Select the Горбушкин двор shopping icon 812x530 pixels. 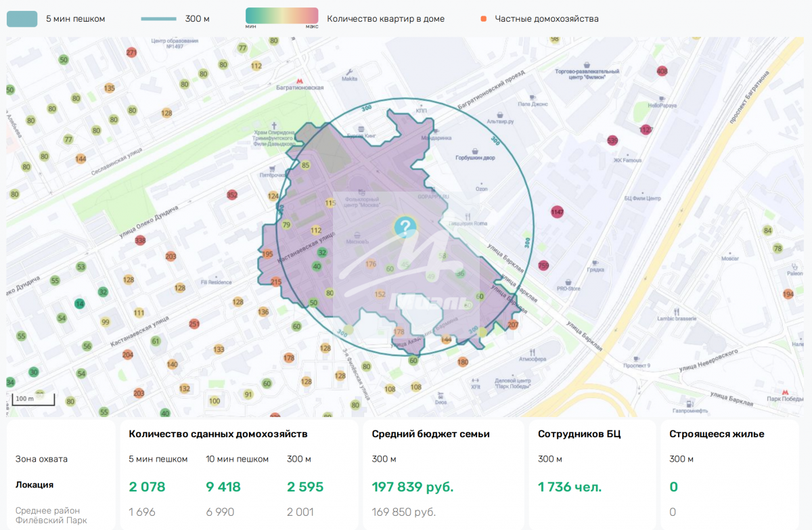[x=475, y=150]
